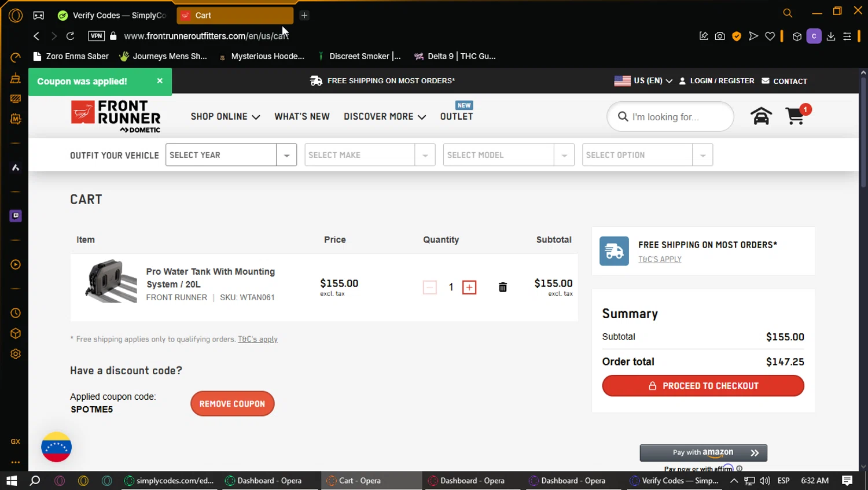Image resolution: width=868 pixels, height=490 pixels.
Task: Click the browser address bar URL
Action: 206,36
